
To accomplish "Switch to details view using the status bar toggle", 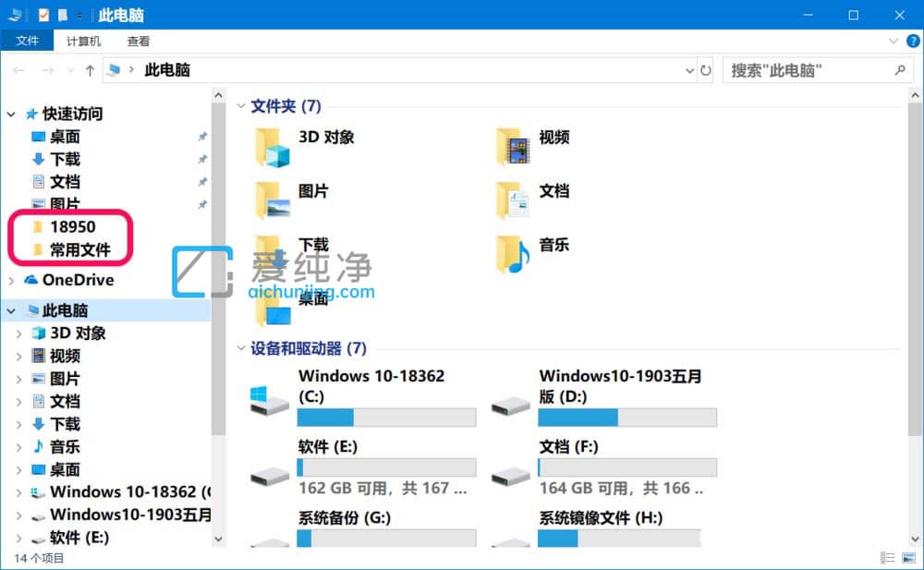I will click(x=888, y=558).
